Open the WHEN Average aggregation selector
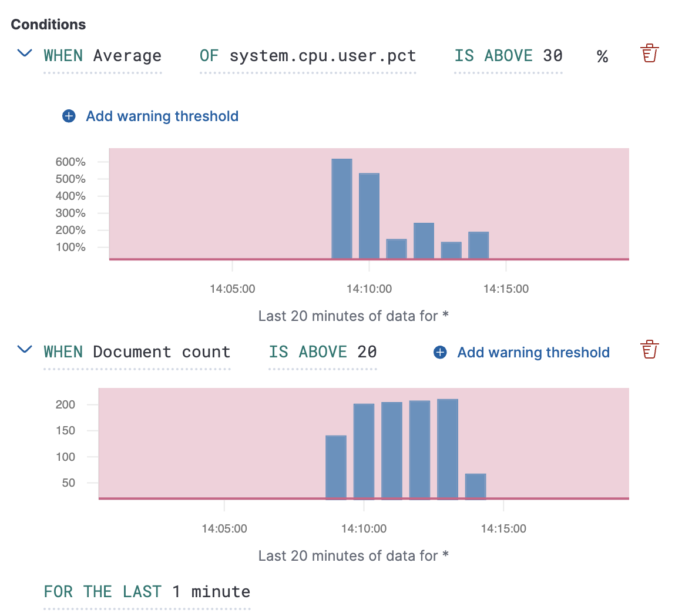Viewport: 692px width, 616px height. pos(102,56)
